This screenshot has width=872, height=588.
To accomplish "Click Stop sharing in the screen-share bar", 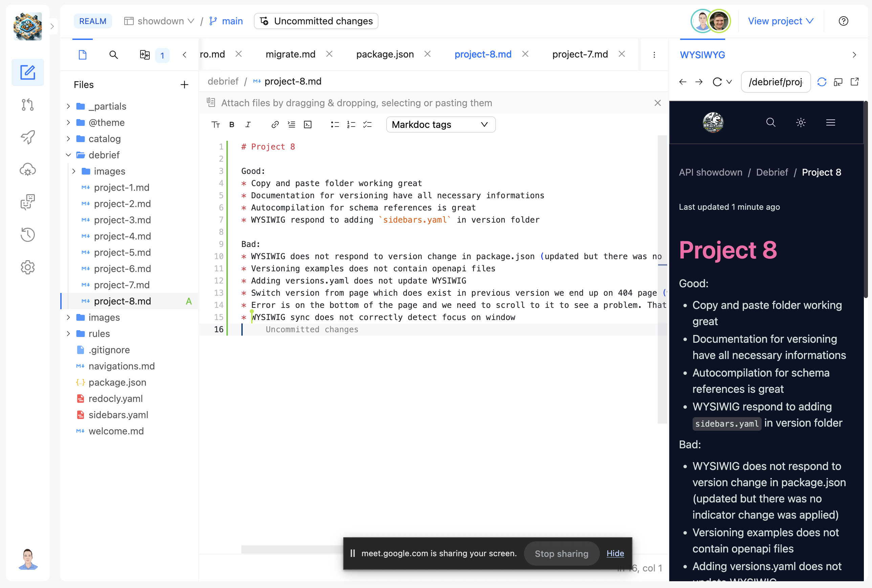I will coord(561,553).
